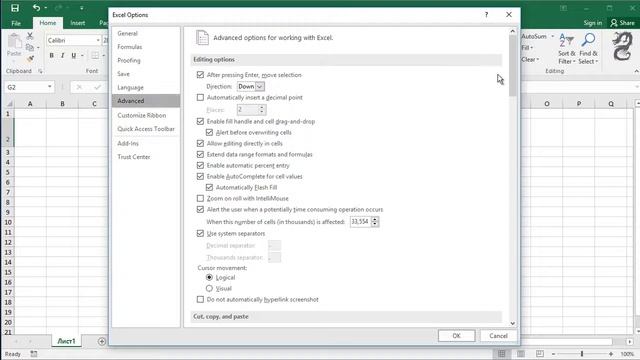
Task: Toggle Allow editing directly in cells
Action: [200, 143]
